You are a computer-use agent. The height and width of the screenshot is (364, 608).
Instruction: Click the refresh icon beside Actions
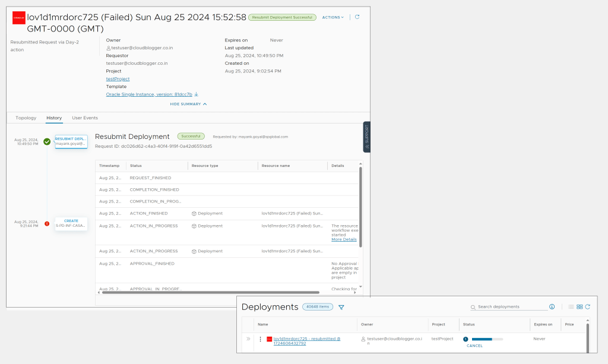coord(357,17)
